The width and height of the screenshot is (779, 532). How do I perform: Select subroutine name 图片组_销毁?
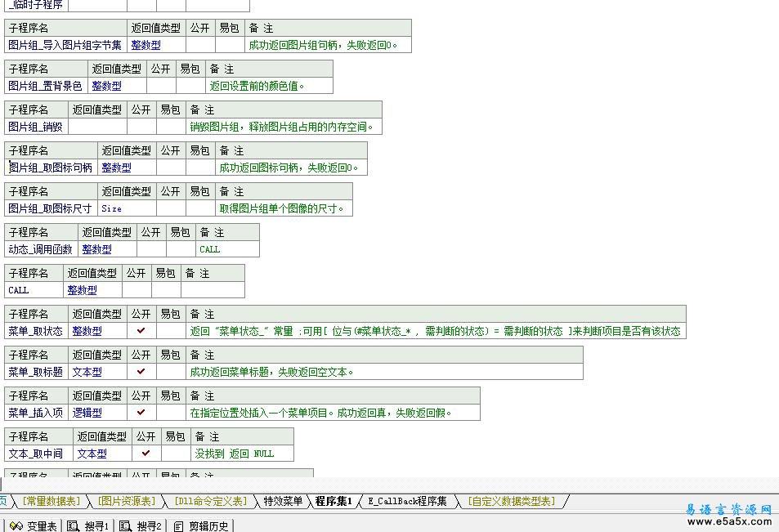(x=36, y=127)
